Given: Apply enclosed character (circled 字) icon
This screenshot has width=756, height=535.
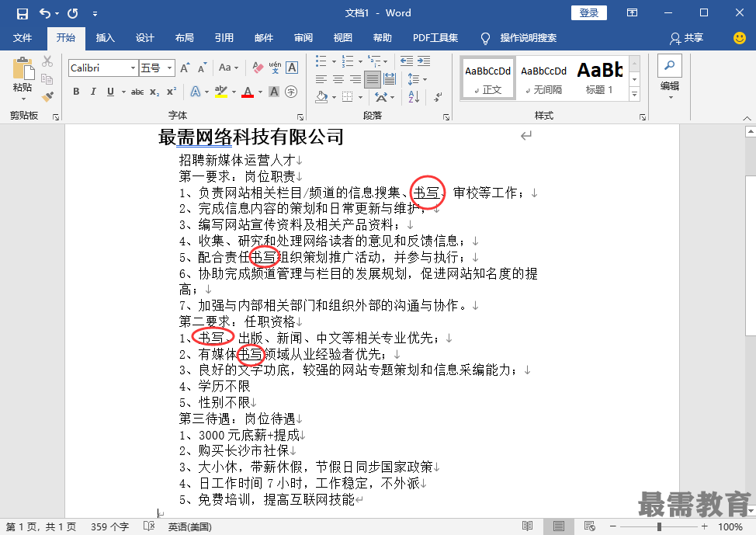Looking at the screenshot, I should [x=291, y=92].
